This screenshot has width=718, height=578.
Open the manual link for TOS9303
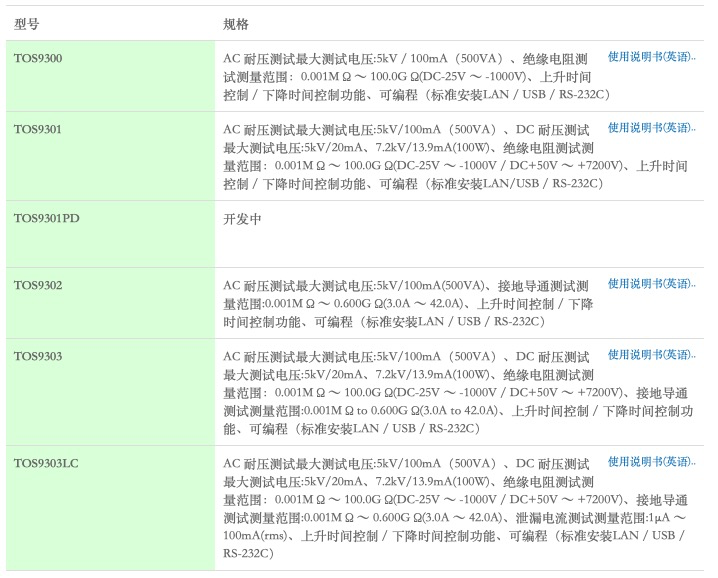click(x=651, y=355)
